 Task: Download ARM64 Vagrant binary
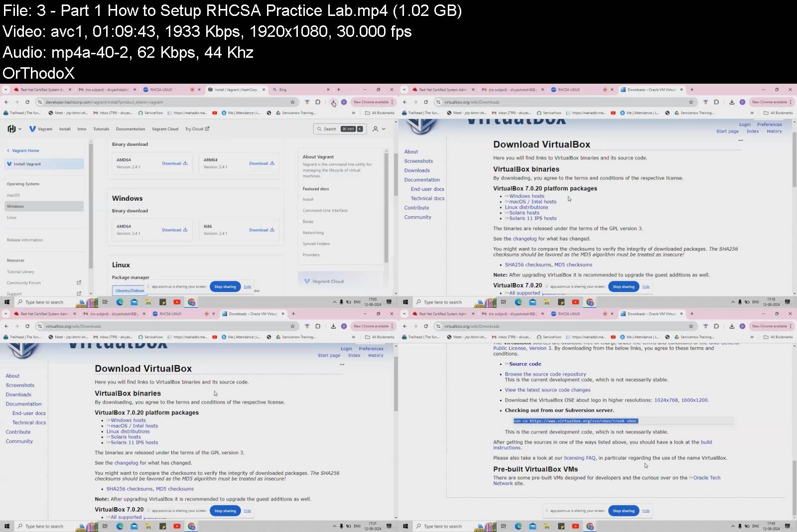click(x=262, y=163)
